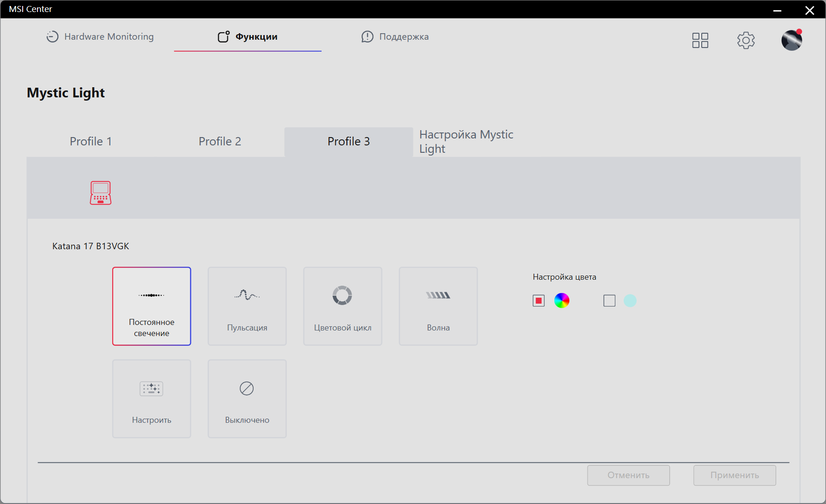826x504 pixels.
Task: Select Постоянное свечение steady effect
Action: click(x=152, y=306)
